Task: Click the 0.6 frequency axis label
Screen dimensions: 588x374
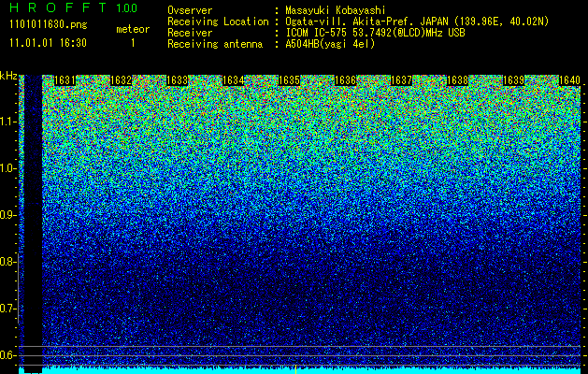Action: click(x=7, y=355)
